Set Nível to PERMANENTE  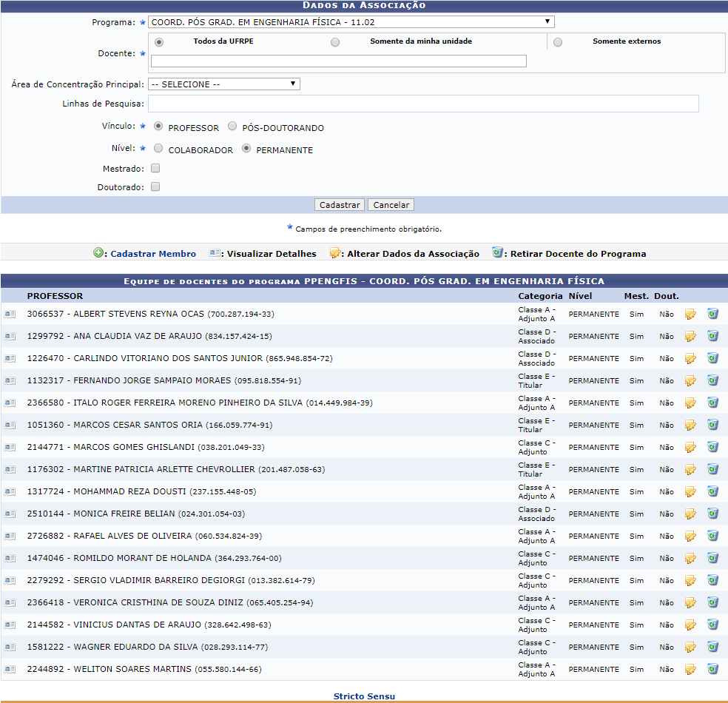click(246, 149)
